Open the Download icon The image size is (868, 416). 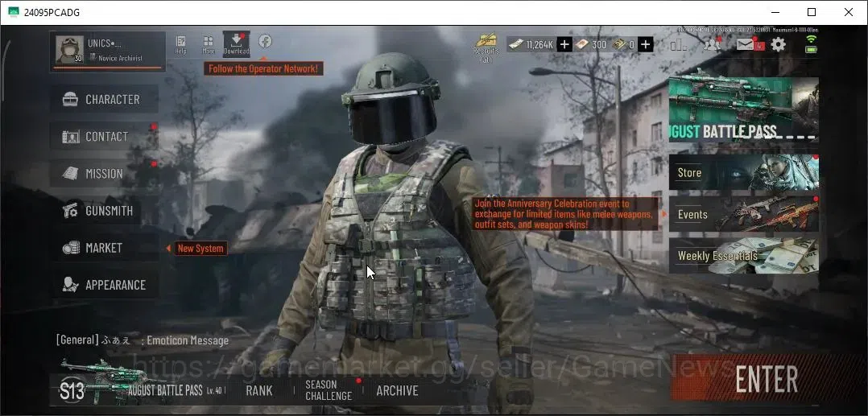237,43
